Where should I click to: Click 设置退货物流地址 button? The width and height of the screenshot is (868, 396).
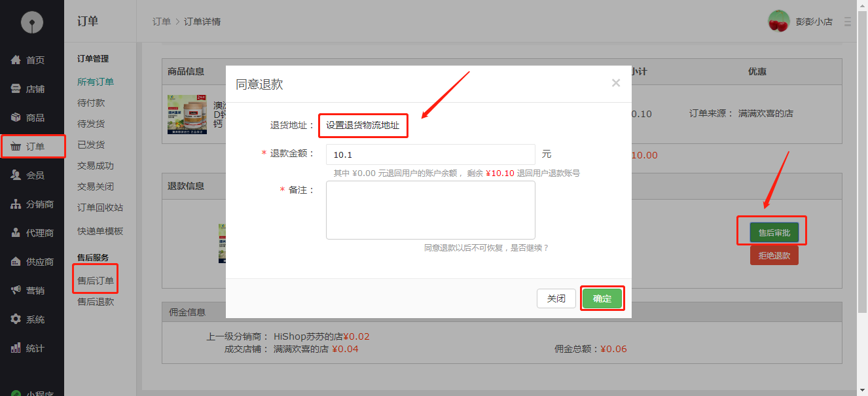[x=363, y=125]
